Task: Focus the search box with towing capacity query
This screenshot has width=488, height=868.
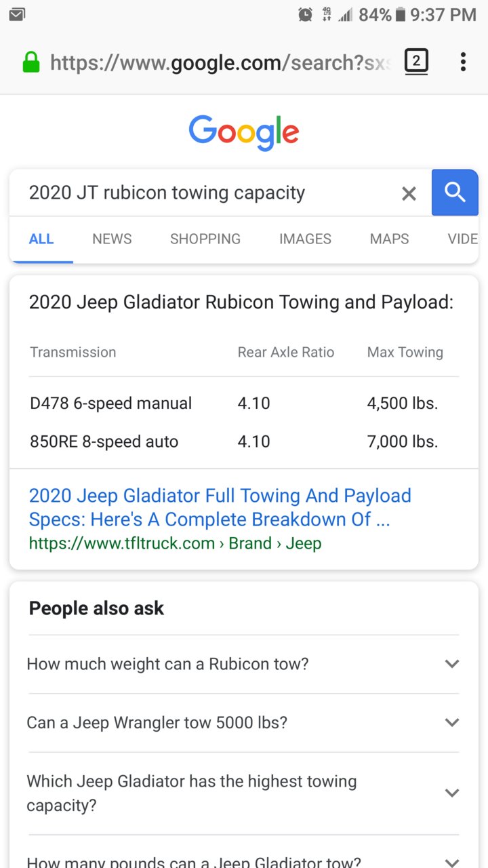Action: (x=203, y=193)
